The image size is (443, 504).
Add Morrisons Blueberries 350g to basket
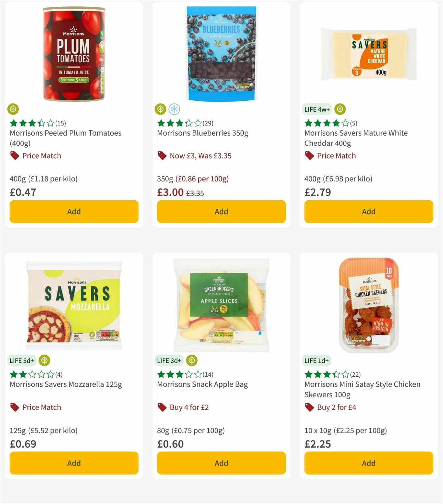(221, 211)
